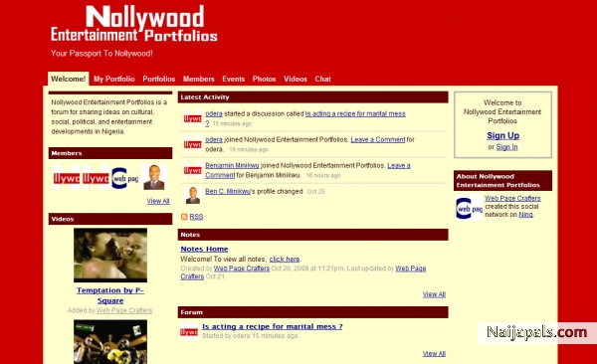Open the suited man's member avatar

154,177
